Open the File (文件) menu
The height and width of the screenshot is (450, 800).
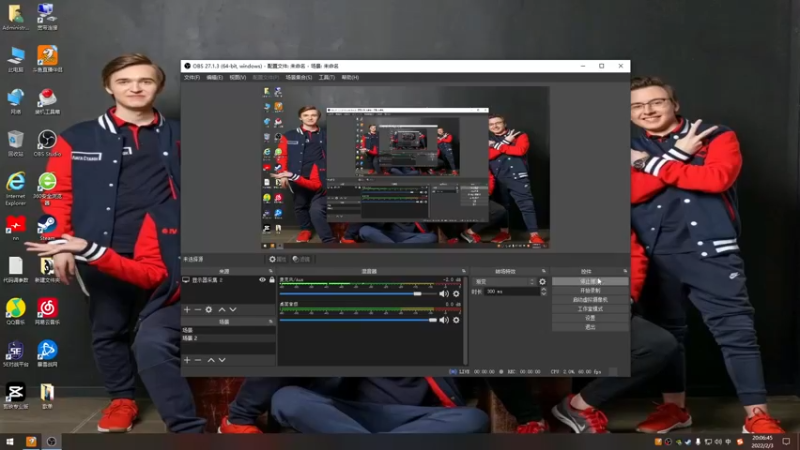pos(192,78)
